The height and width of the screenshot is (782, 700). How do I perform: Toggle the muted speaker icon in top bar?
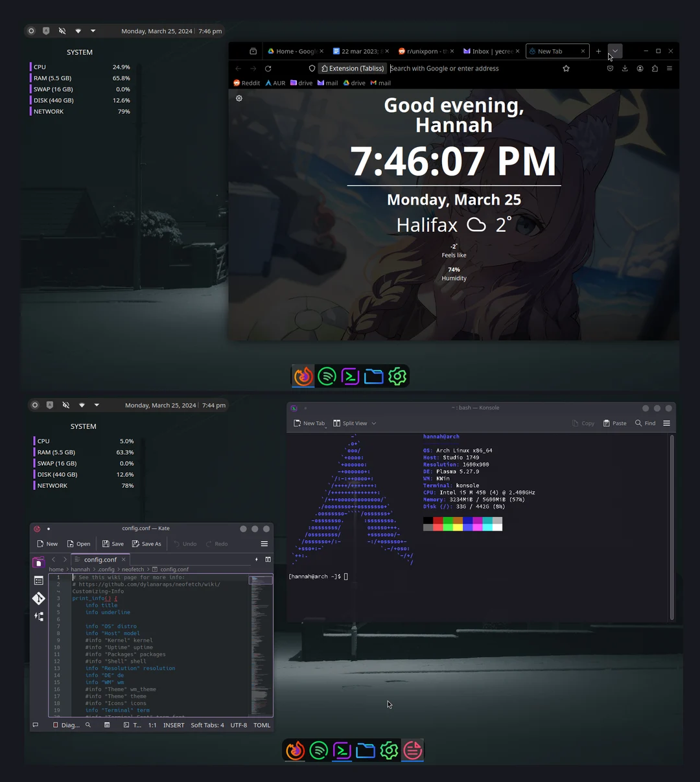pos(62,30)
